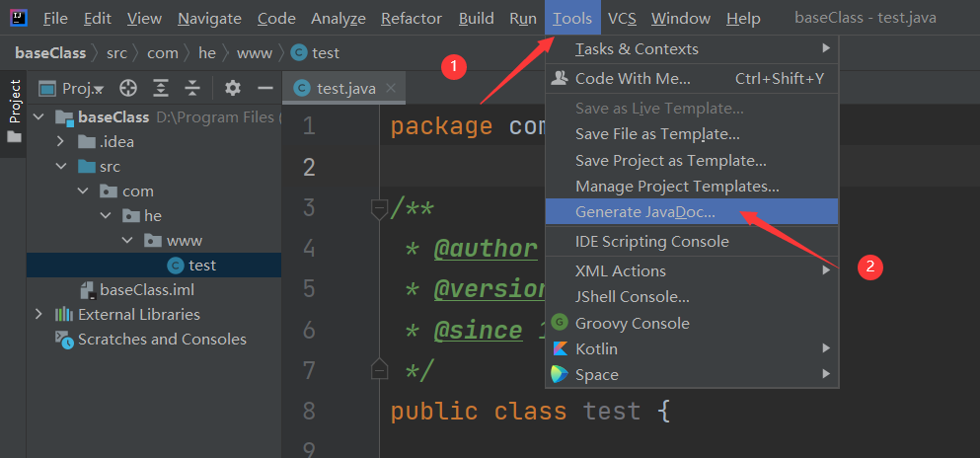980x458 pixels.
Task: Open Project panel settings gear
Action: [x=233, y=88]
